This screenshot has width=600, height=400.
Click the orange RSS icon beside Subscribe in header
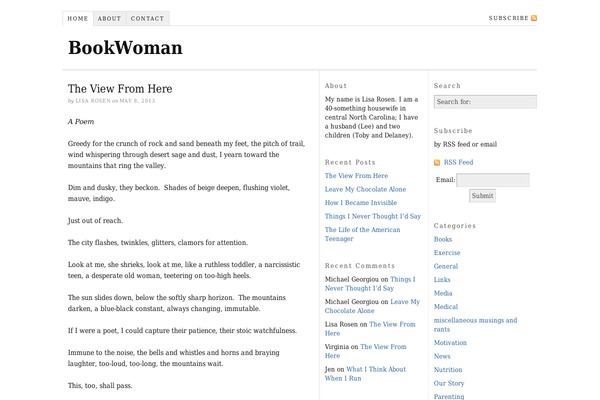point(534,18)
